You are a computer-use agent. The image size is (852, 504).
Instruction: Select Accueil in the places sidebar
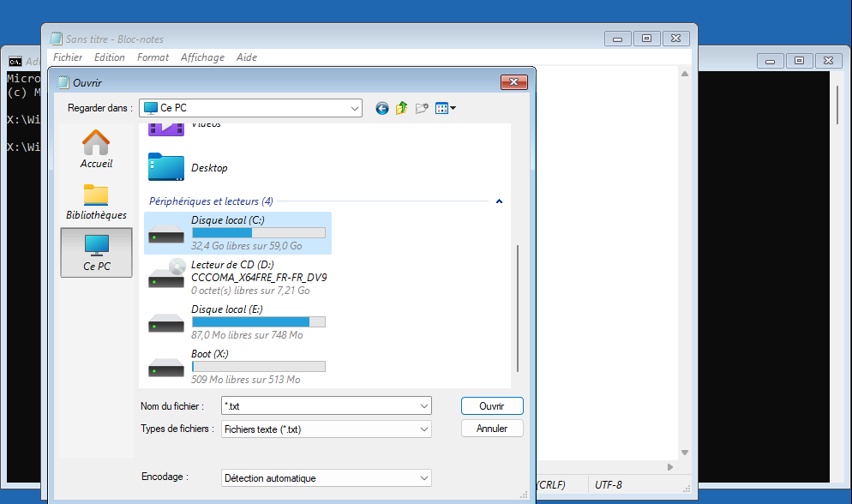coord(96,149)
